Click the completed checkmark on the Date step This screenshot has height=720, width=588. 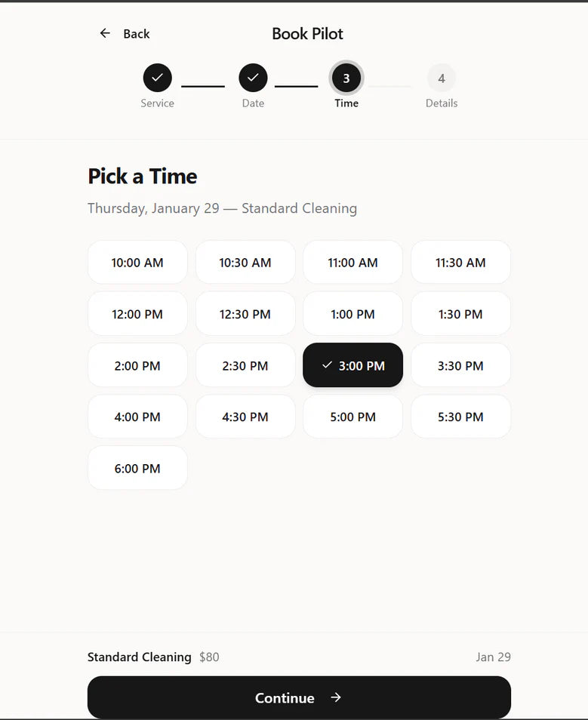click(x=253, y=77)
